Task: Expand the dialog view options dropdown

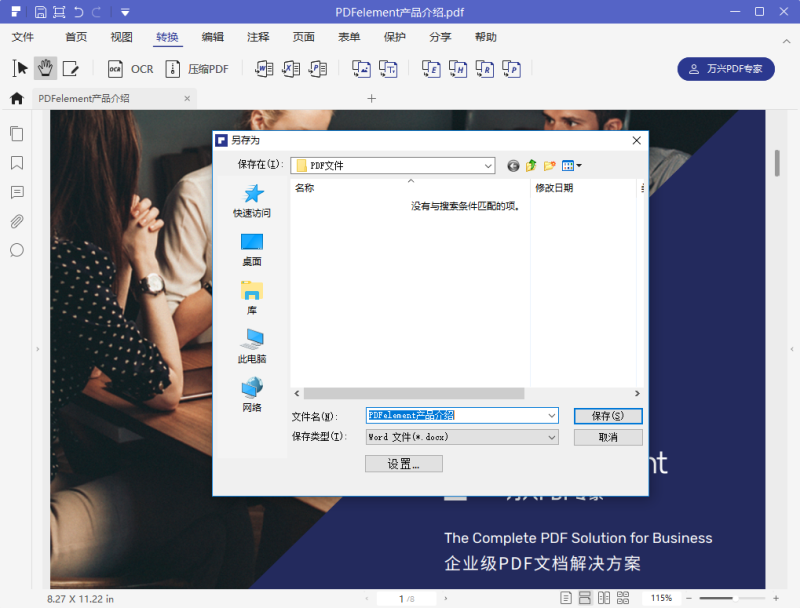Action: 579,165
